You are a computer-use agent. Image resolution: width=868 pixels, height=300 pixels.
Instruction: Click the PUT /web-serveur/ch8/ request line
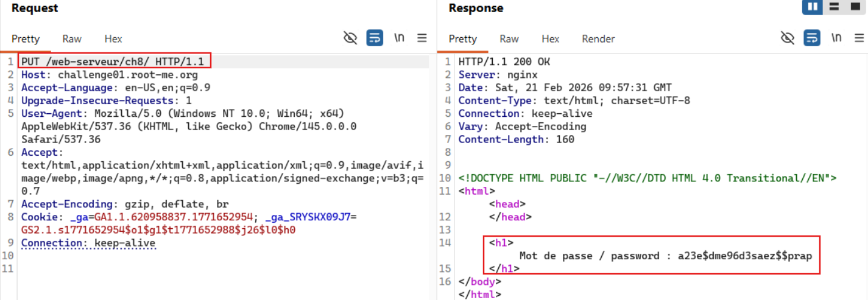115,61
